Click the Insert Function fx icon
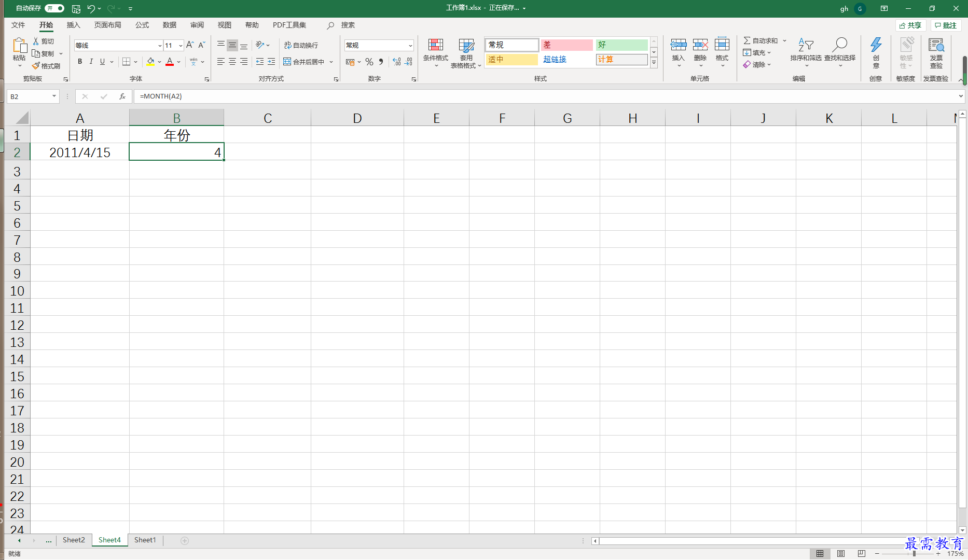The width and height of the screenshot is (968, 560). coord(122,96)
